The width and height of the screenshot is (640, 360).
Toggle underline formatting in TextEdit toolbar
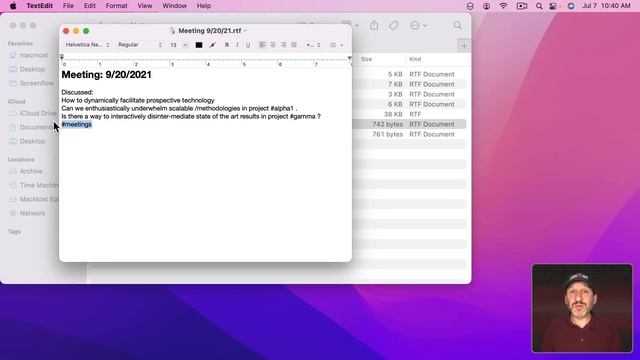click(248, 45)
